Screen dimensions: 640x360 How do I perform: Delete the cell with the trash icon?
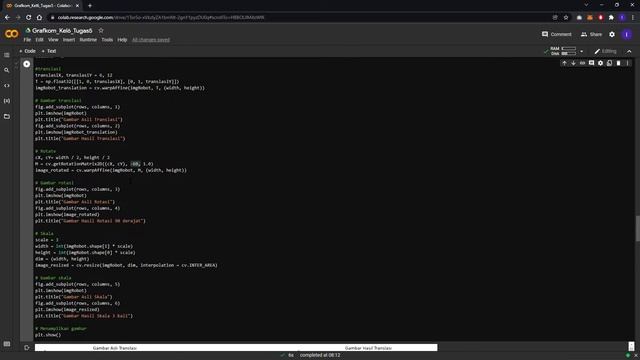[x=618, y=63]
